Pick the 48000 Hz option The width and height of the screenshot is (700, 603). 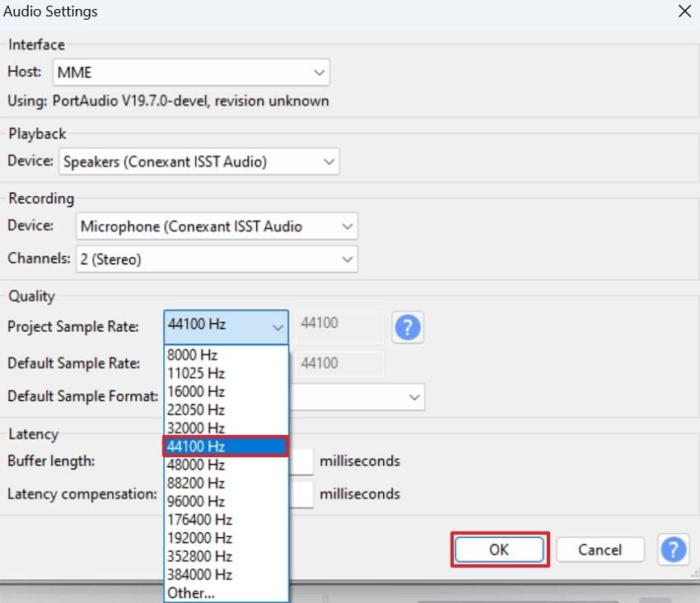pyautogui.click(x=226, y=465)
